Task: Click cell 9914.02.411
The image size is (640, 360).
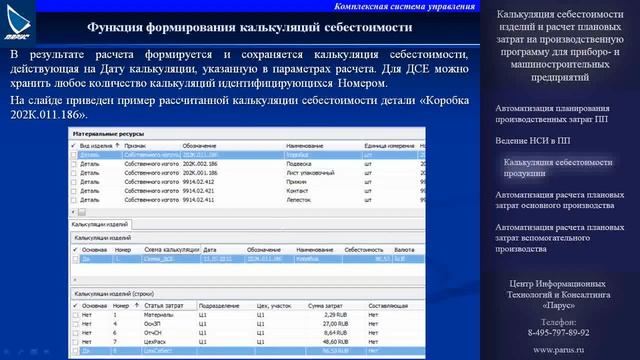Action: point(198,200)
